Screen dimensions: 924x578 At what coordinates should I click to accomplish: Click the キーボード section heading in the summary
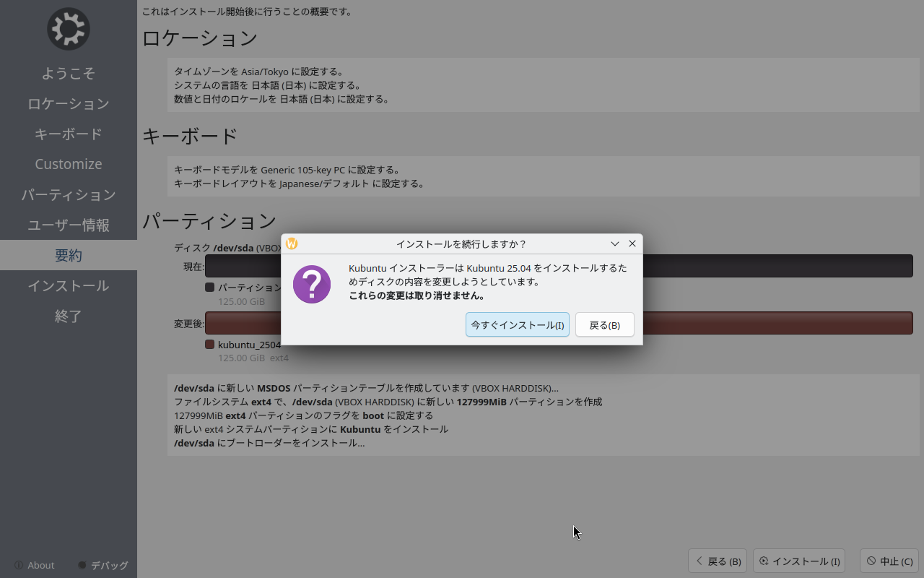pyautogui.click(x=190, y=136)
